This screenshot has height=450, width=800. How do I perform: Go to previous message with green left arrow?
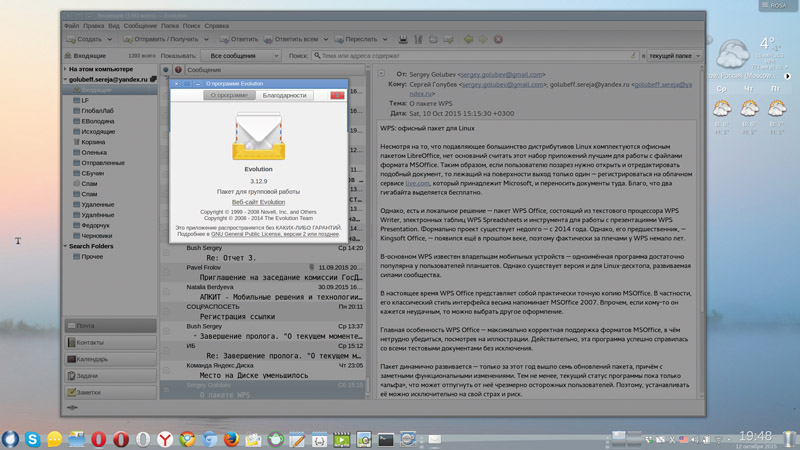468,39
